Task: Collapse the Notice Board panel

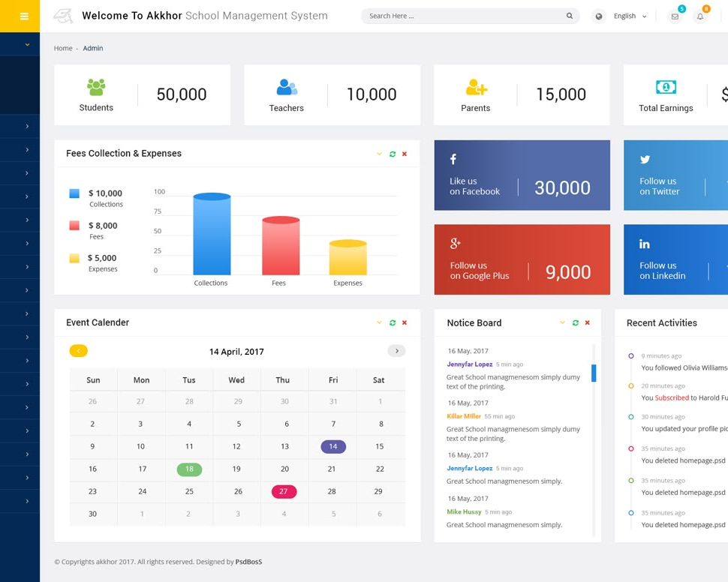Action: tap(562, 322)
